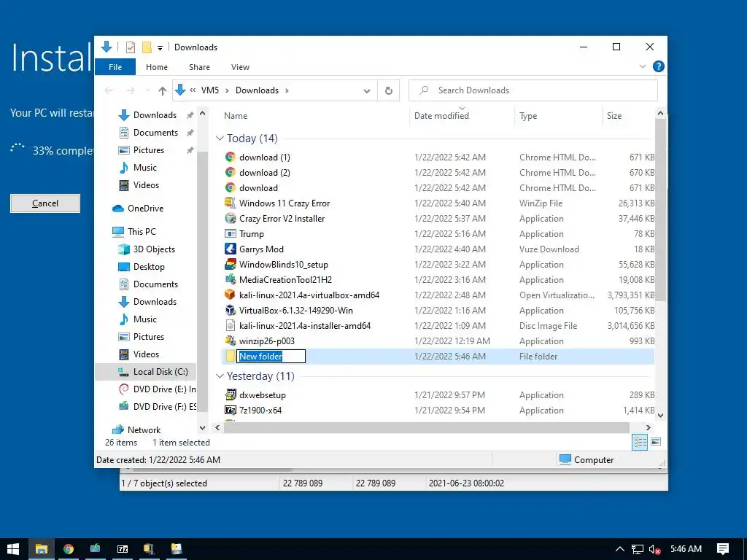Click the file list horizontal scrollbar

pos(426,427)
